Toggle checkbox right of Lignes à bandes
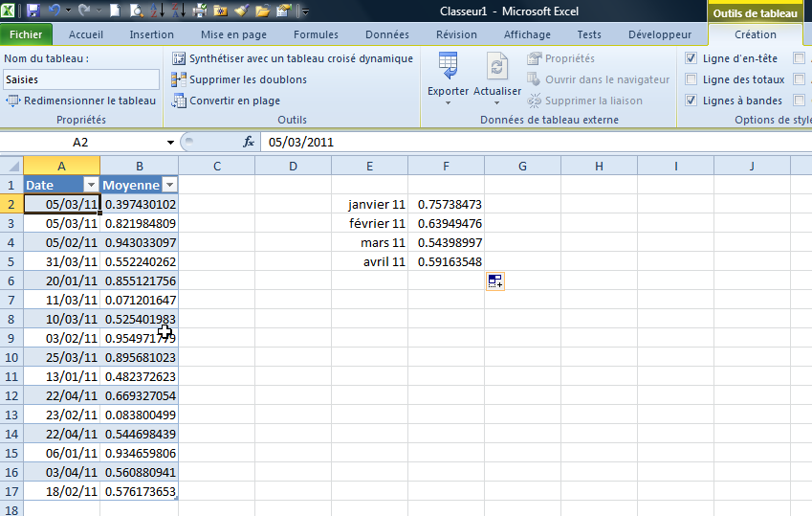Screen dimensions: 812x516 pyautogui.click(x=800, y=101)
